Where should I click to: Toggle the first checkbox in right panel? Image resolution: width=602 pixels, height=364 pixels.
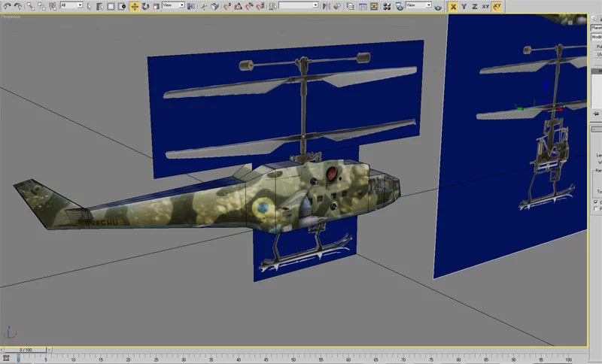pyautogui.click(x=597, y=202)
